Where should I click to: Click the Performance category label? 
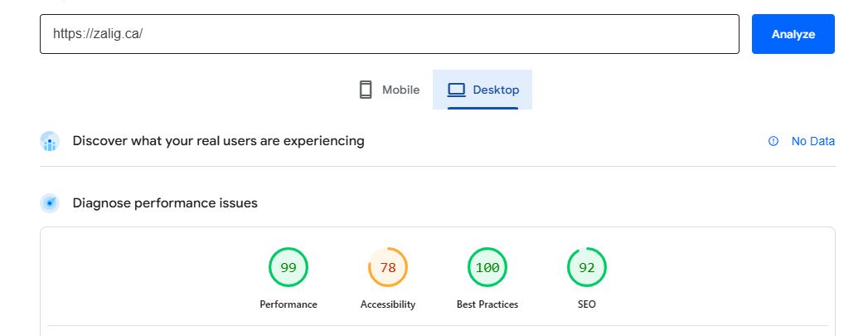click(289, 304)
